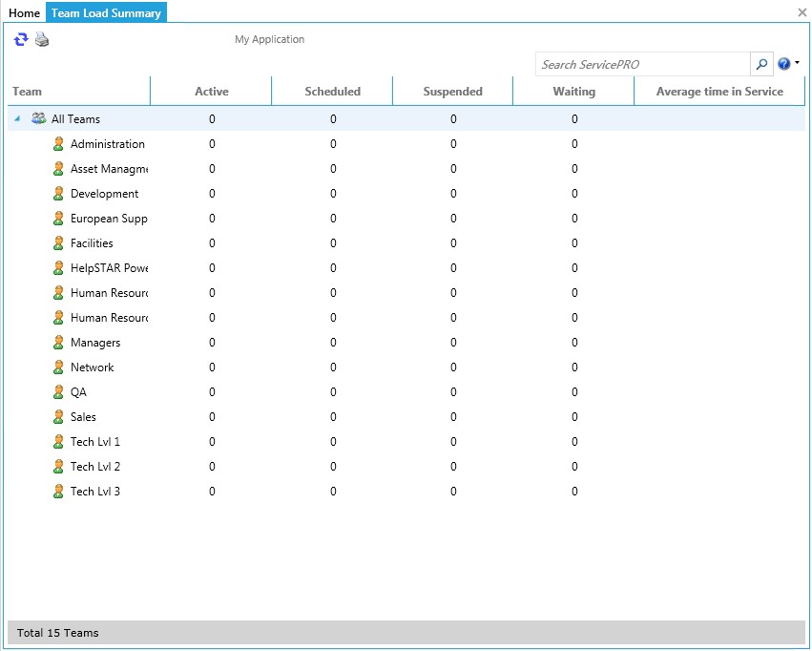Sort by the Scheduled column header
The height and width of the screenshot is (651, 812).
tap(332, 92)
